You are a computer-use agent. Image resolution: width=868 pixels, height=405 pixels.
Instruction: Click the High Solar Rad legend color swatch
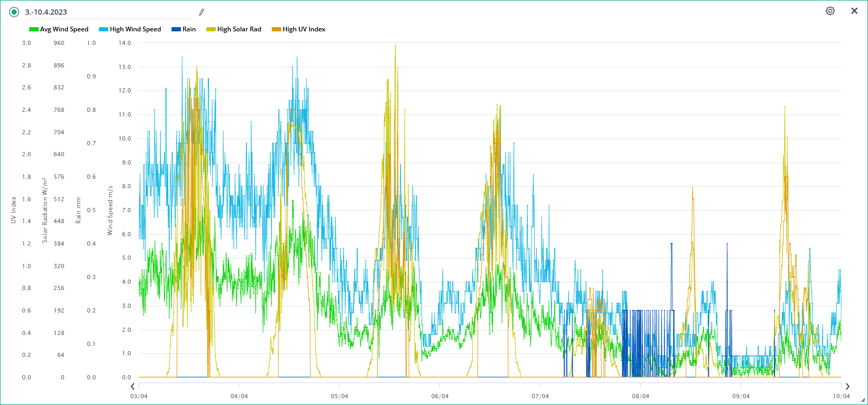tap(210, 29)
